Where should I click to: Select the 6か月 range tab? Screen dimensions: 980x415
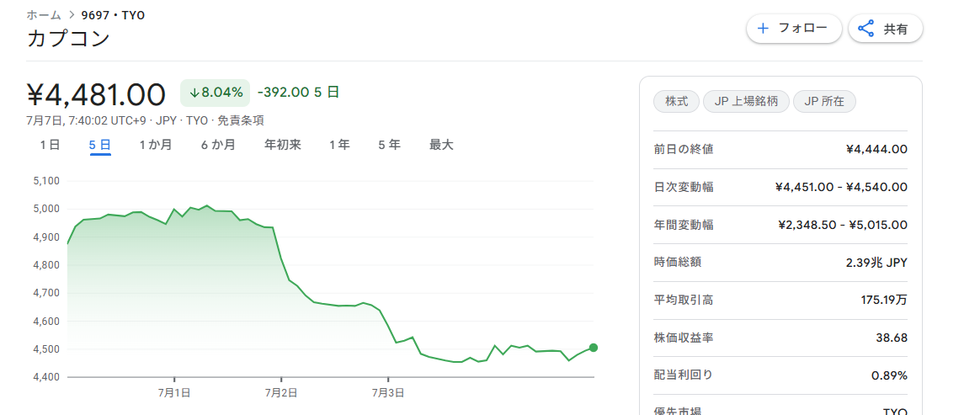218,145
